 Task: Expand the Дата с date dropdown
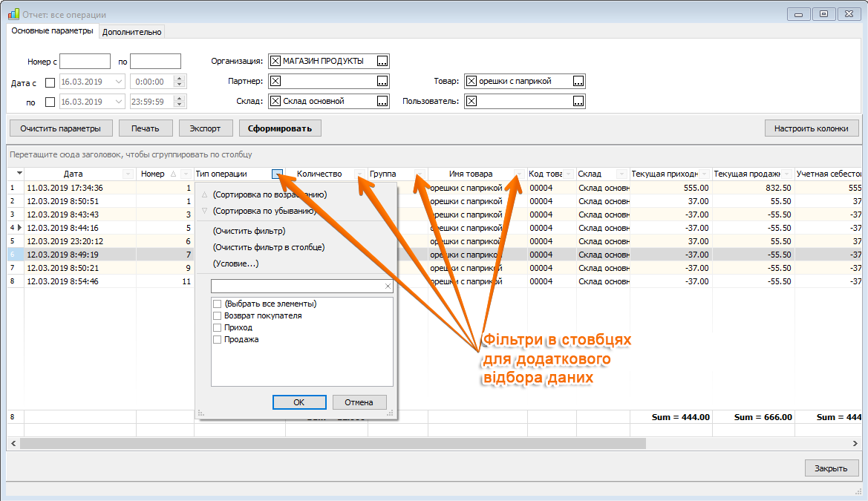[x=119, y=82]
